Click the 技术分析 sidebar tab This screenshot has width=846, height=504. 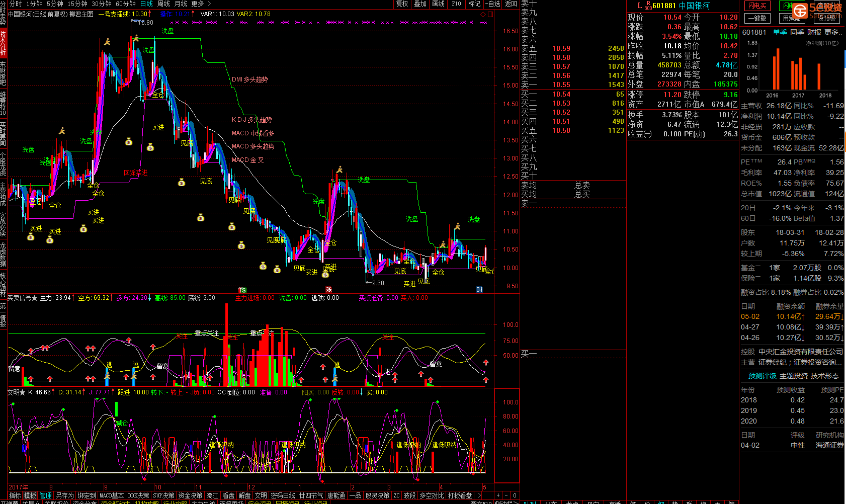coord(3,43)
